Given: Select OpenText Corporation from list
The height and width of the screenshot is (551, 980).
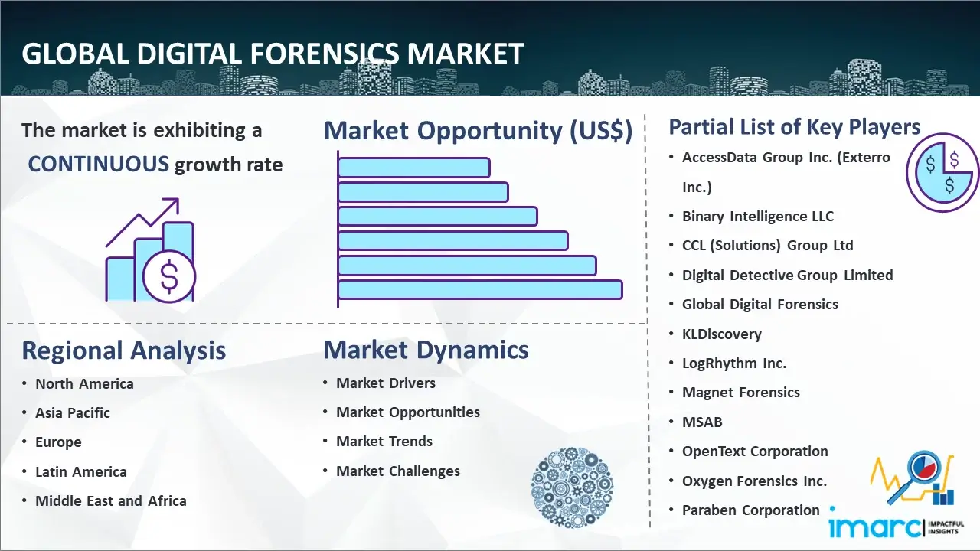Looking at the screenshot, I should (755, 452).
